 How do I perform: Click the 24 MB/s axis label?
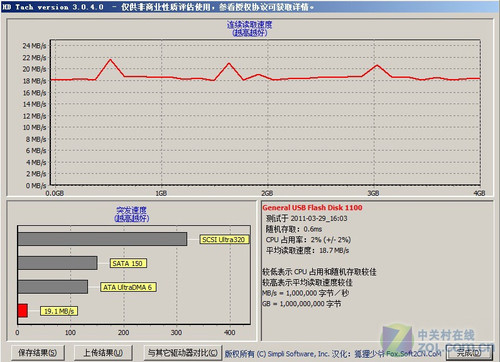point(34,46)
